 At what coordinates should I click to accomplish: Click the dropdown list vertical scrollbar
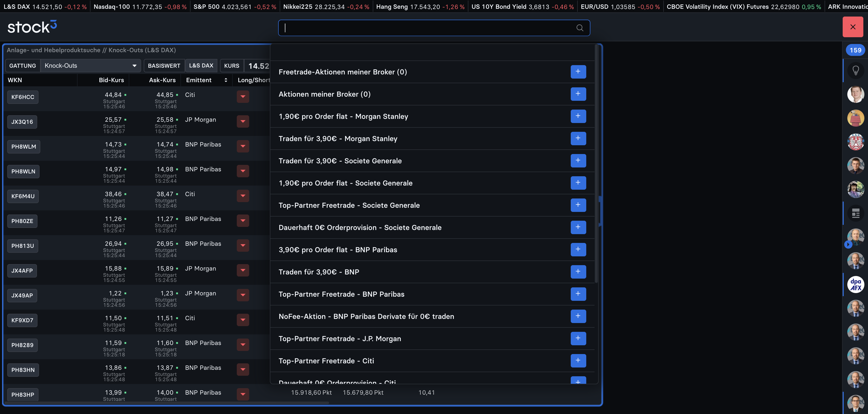pyautogui.click(x=596, y=163)
